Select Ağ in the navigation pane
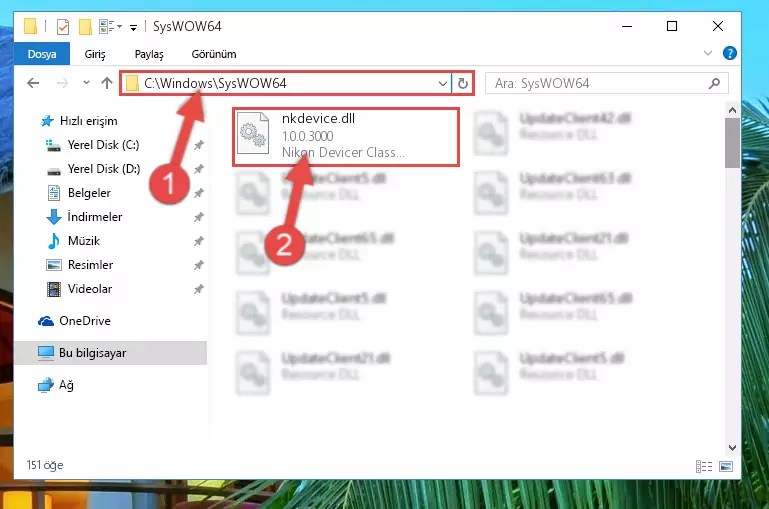The image size is (769, 509). coord(66,385)
